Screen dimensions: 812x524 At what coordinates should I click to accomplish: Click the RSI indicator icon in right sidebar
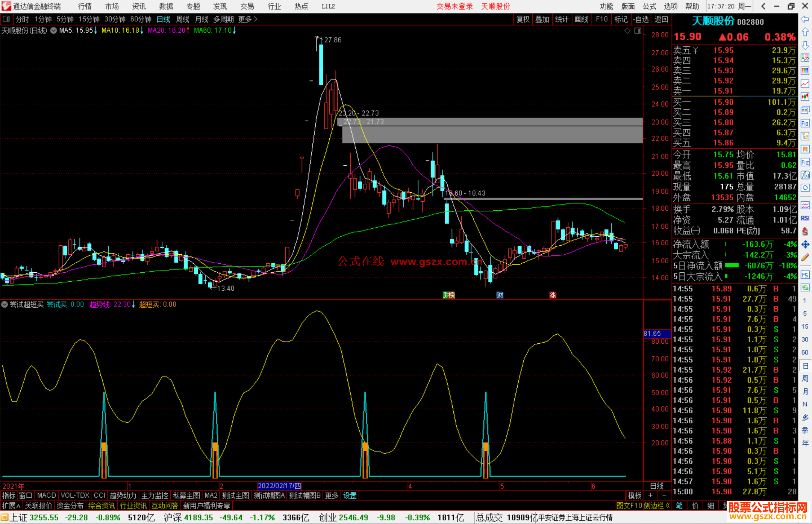point(805,218)
